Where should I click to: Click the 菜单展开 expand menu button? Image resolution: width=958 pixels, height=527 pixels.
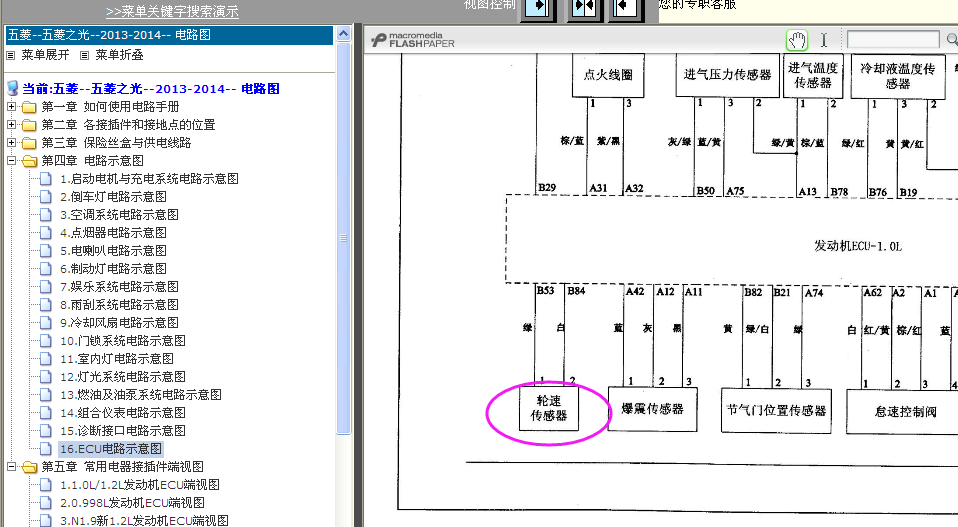pyautogui.click(x=45, y=55)
